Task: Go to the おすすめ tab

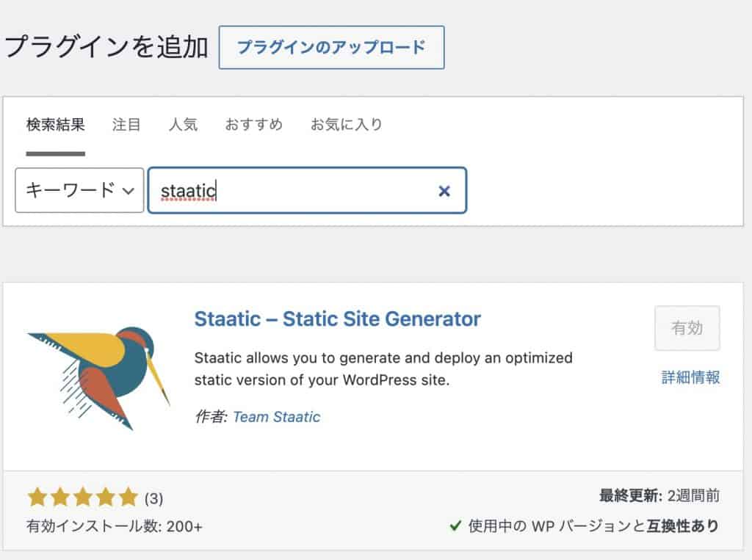Action: [x=253, y=125]
